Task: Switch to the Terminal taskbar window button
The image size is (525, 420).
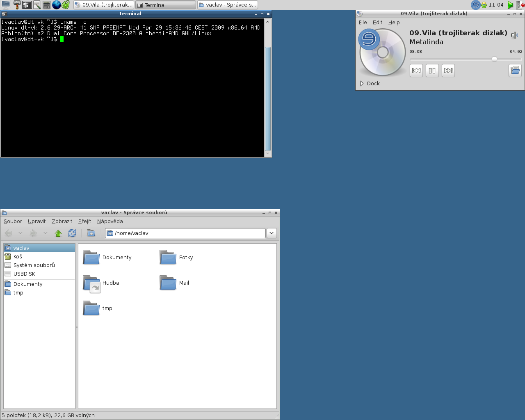Action: point(166,5)
